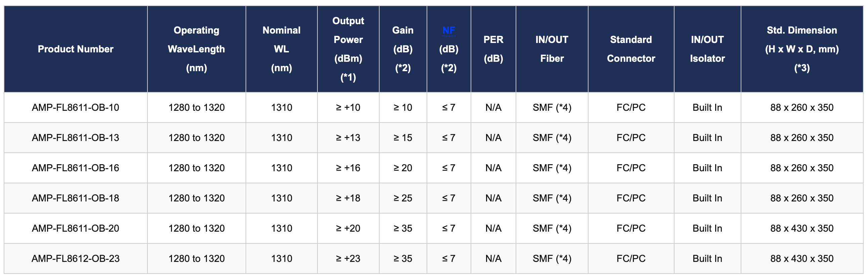868x278 pixels.
Task: Click AMP-FL8611-OB-18 product number
Action: coord(76,198)
